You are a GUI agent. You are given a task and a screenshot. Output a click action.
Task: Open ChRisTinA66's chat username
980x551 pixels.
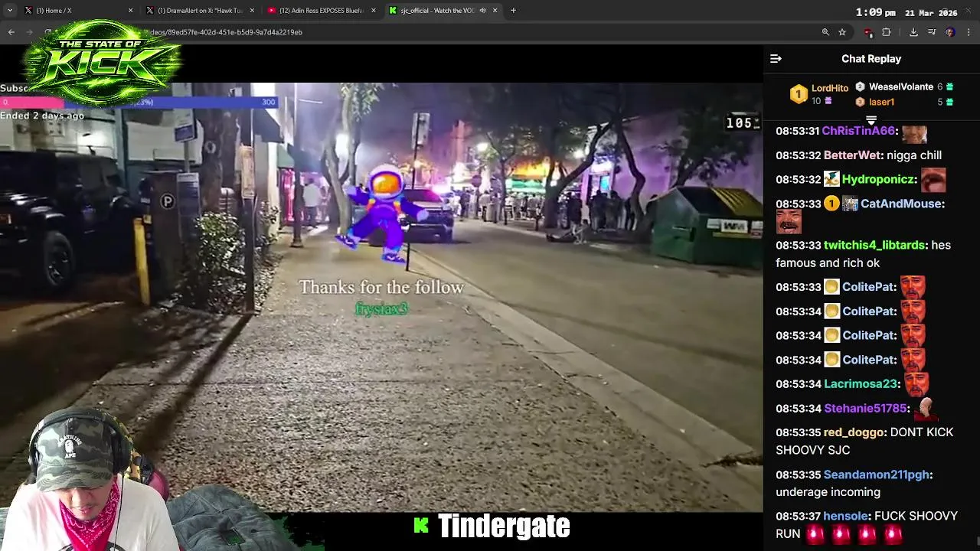pos(858,131)
